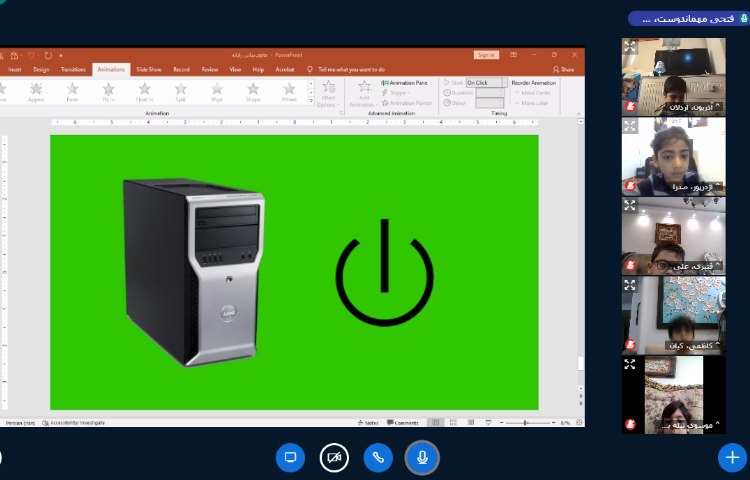This screenshot has height=480, width=750.
Task: Select the Wheel animation effect
Action: coord(289,92)
